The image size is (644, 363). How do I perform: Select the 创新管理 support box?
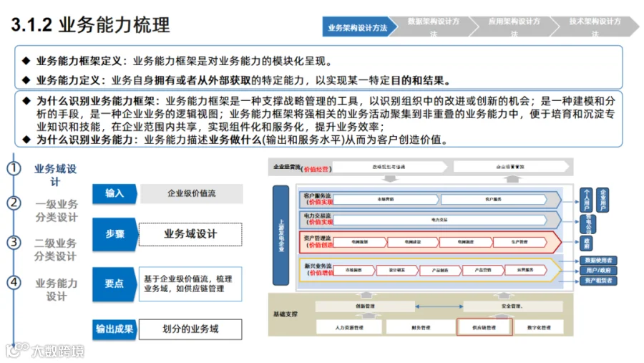[365, 306]
